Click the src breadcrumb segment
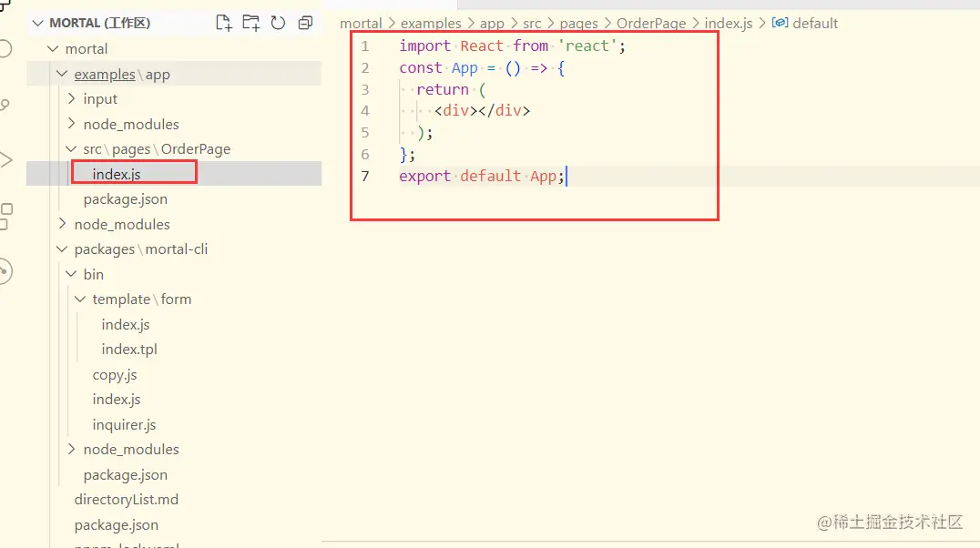Viewport: 980px width, 548px height. (532, 23)
